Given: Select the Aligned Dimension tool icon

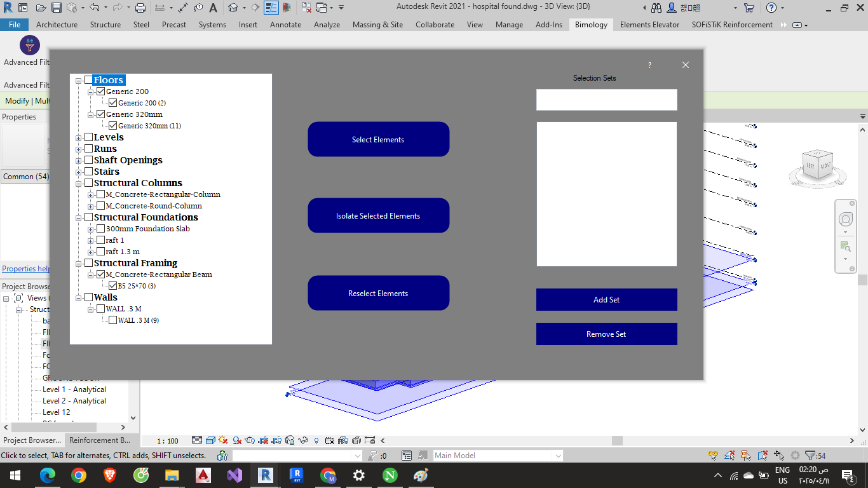Looking at the screenshot, I should tap(182, 8).
